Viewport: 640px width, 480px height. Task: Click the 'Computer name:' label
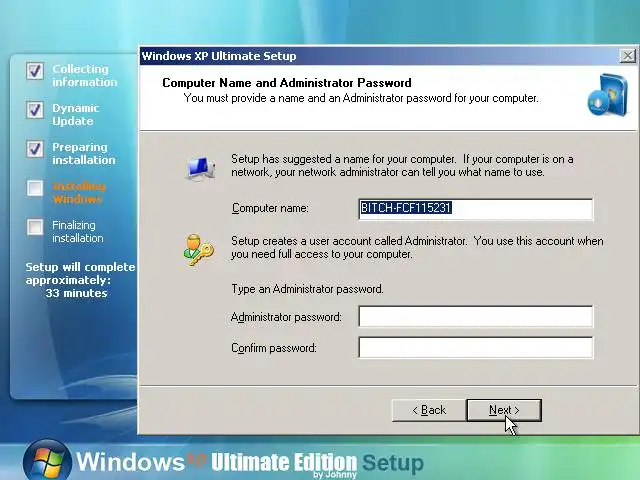point(270,208)
